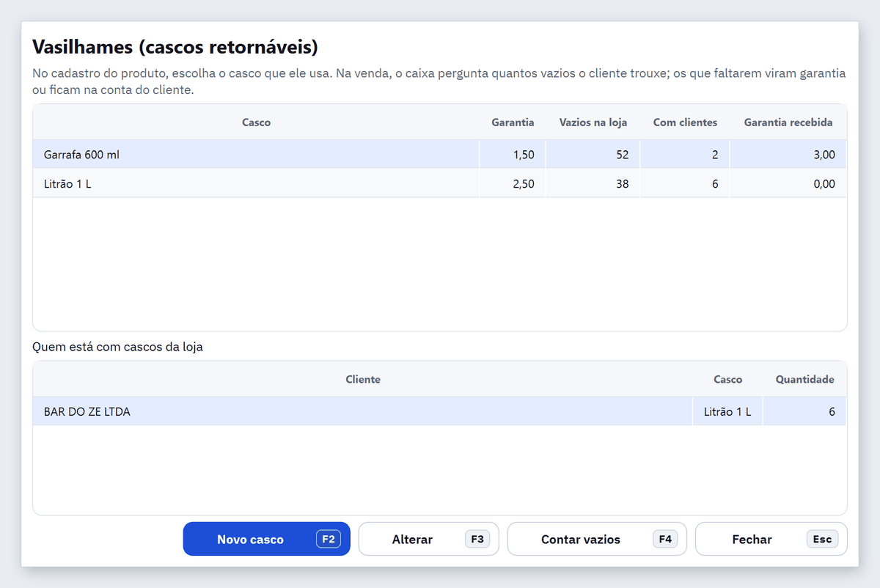Sort by the Garantia column header

[x=513, y=122]
